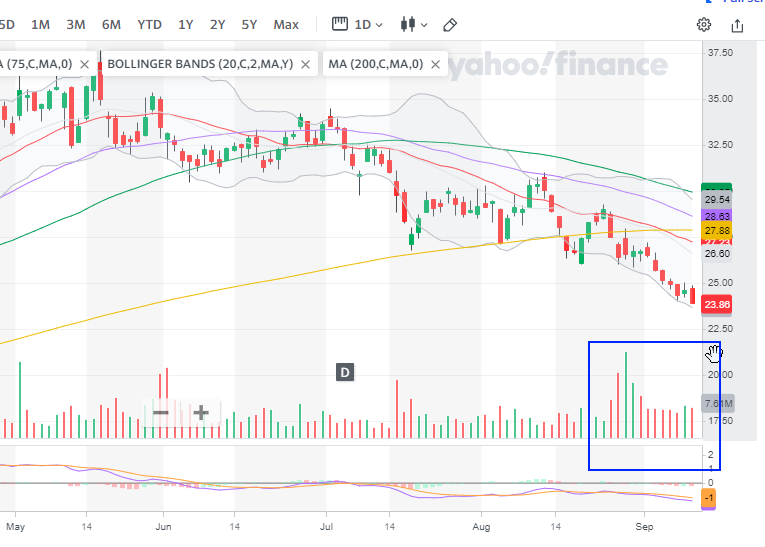This screenshot has height=547, width=765.
Task: Remove the MA 75 indicator
Action: 84,64
